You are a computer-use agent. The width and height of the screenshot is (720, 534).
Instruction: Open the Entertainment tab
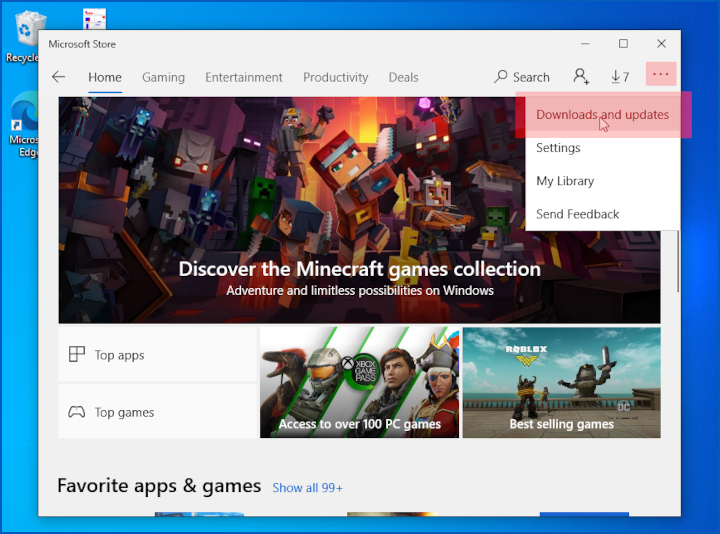pos(244,77)
